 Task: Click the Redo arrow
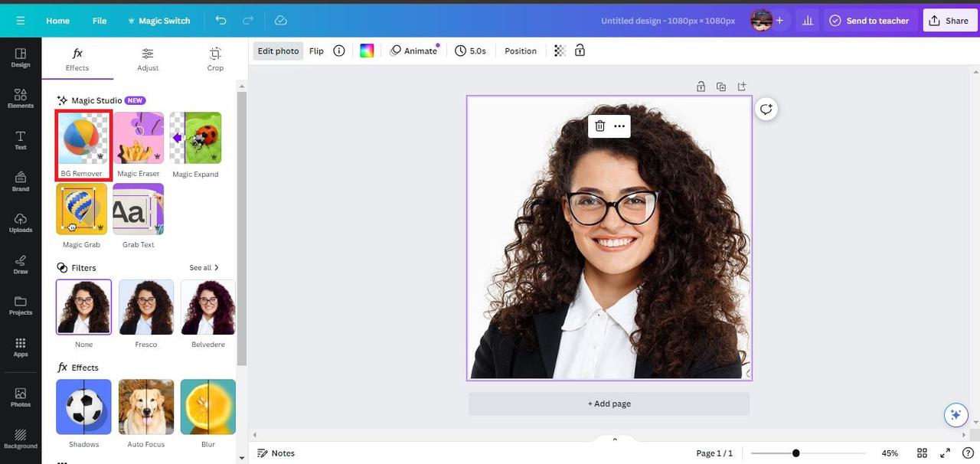pyautogui.click(x=248, y=21)
